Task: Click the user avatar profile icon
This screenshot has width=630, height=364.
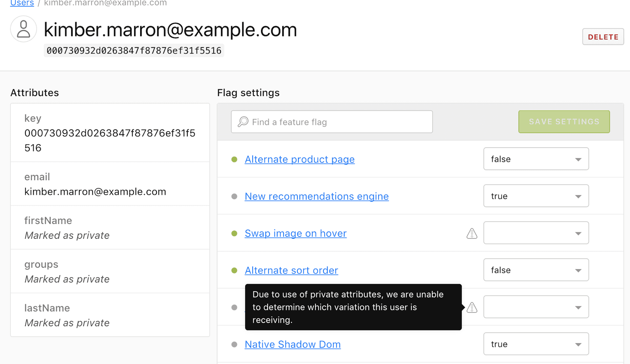Action: [23, 29]
